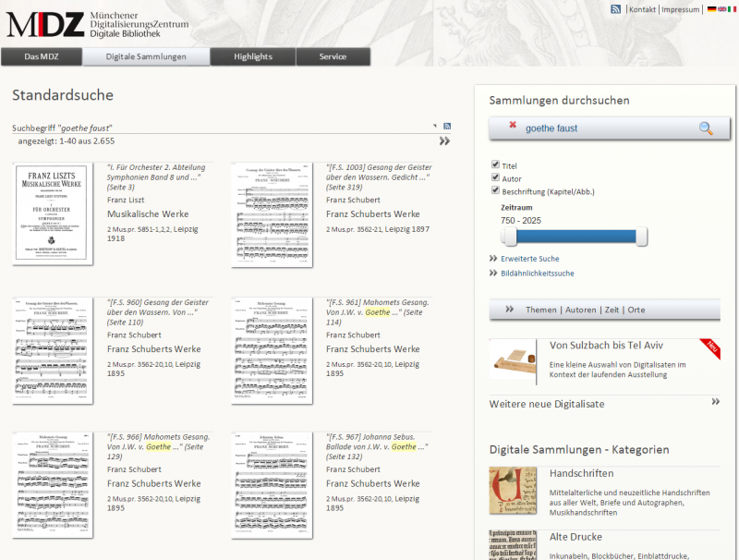
Task: Click the blue Zeitraum slider track
Action: click(575, 237)
